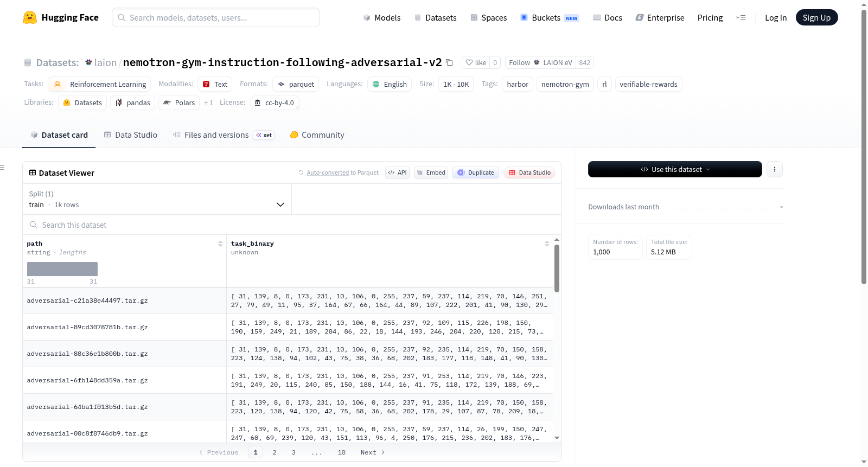
Task: Click the rl tag
Action: point(604,84)
